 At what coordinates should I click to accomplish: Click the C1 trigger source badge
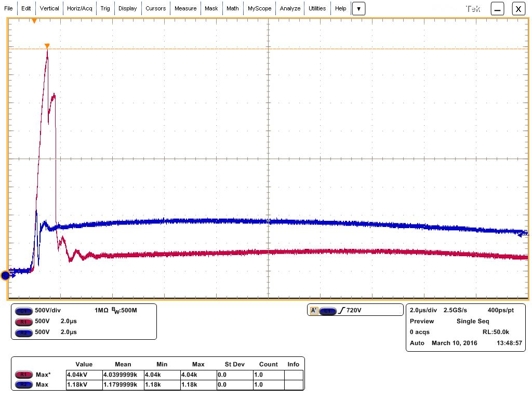327,311
